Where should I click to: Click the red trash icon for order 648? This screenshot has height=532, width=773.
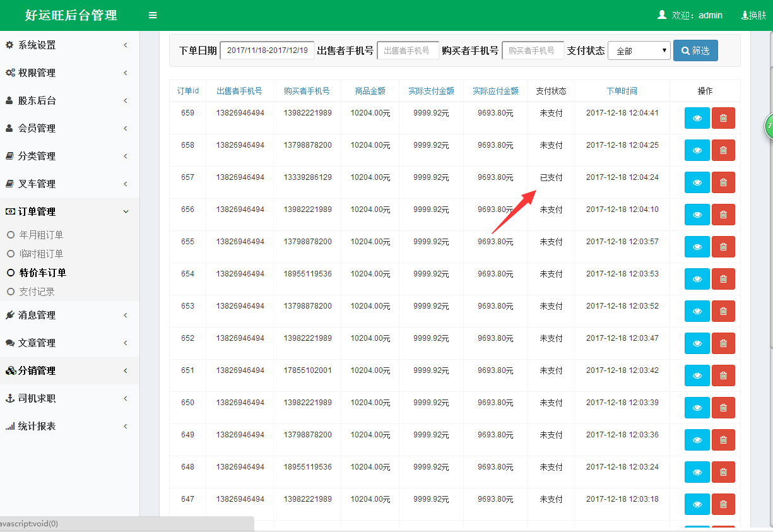(x=723, y=472)
